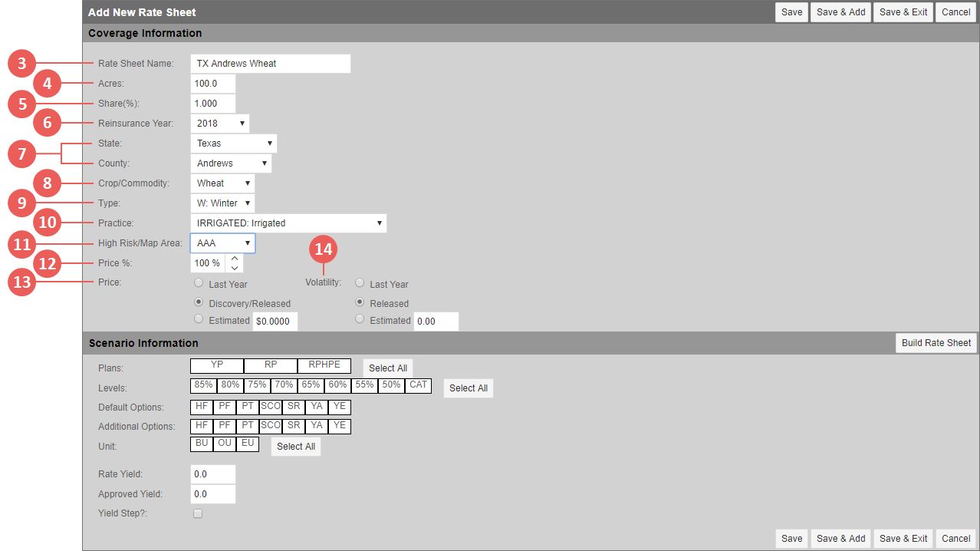The width and height of the screenshot is (980, 551).
Task: Toggle SR in Additional Options
Action: pos(293,427)
